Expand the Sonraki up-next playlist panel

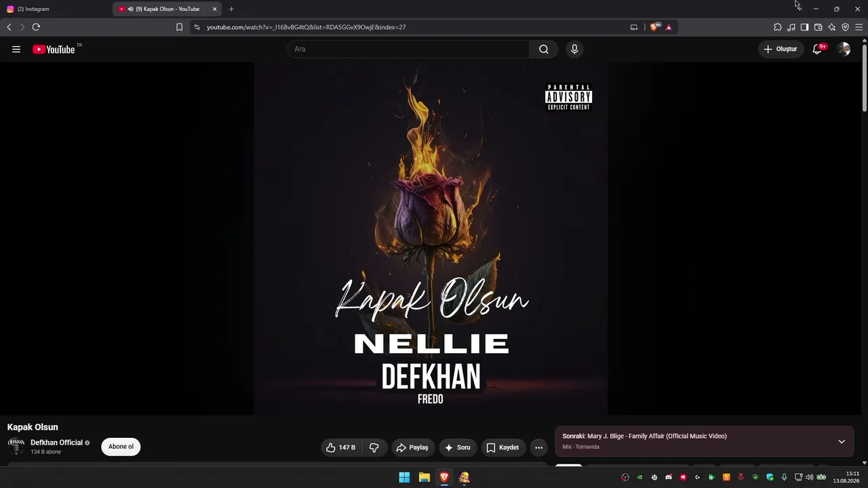coord(842,442)
